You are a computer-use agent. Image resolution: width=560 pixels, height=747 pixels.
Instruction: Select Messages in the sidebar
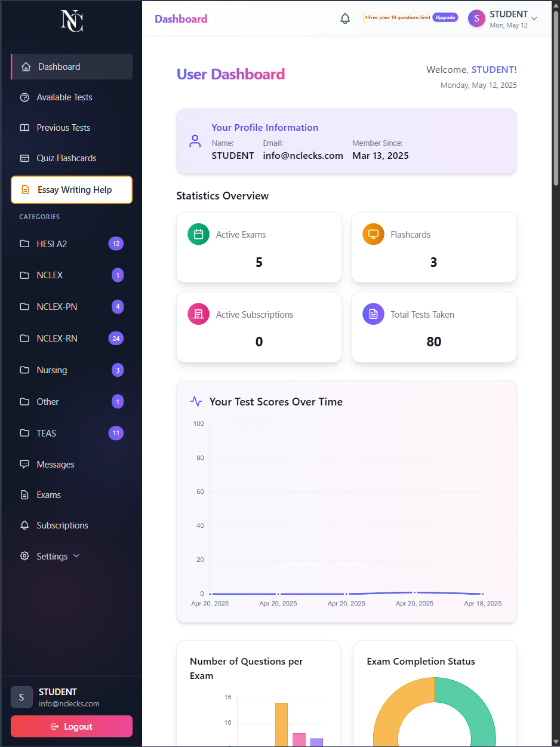56,465
